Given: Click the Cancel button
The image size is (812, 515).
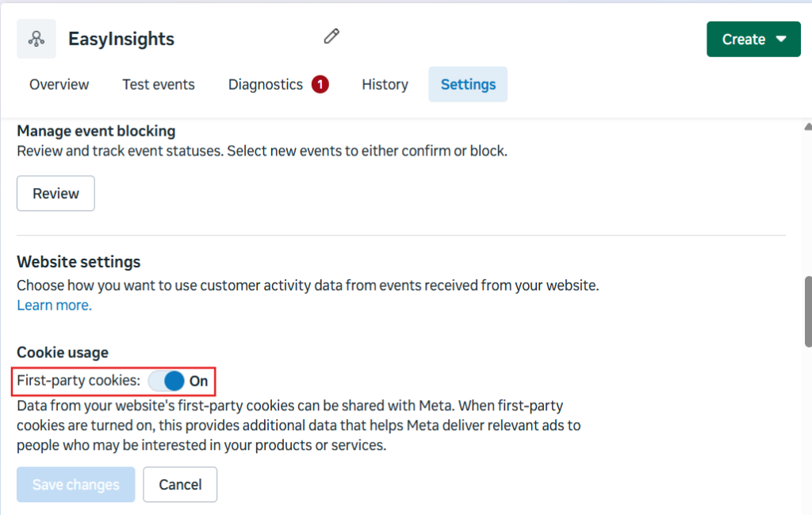Looking at the screenshot, I should click(x=180, y=484).
